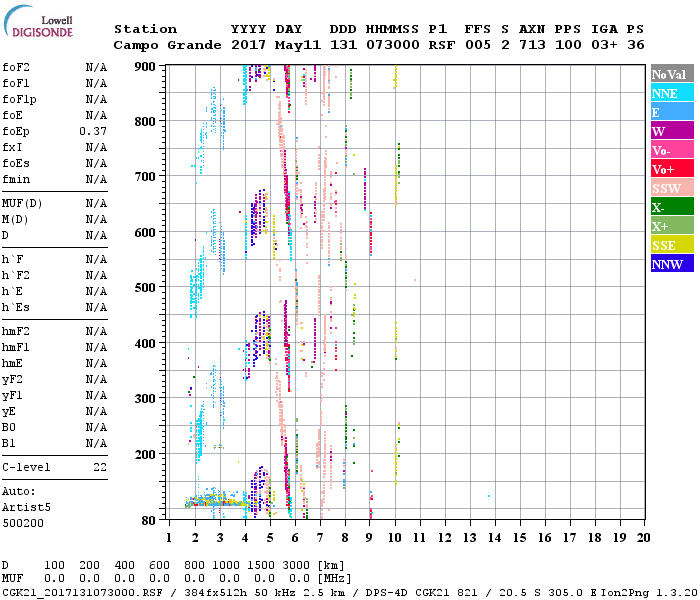Click the yF1 parameter label
The width and height of the screenshot is (700, 600).
[x=12, y=396]
